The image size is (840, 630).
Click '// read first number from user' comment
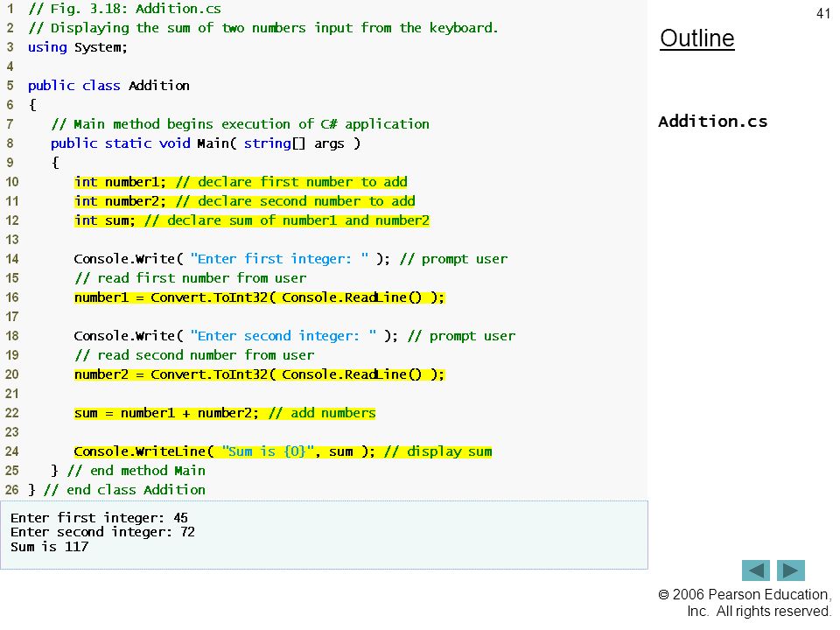pos(191,278)
